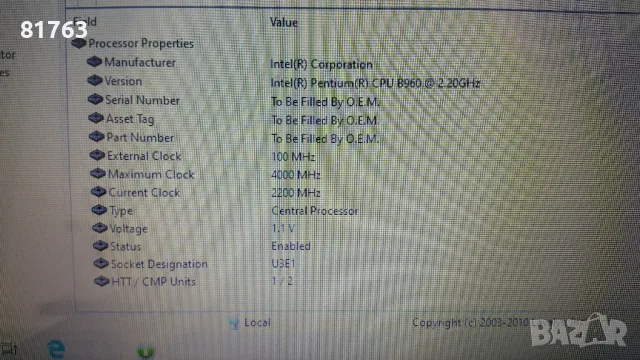Click the Field column header
The width and height of the screenshot is (640, 360).
pyautogui.click(x=85, y=21)
